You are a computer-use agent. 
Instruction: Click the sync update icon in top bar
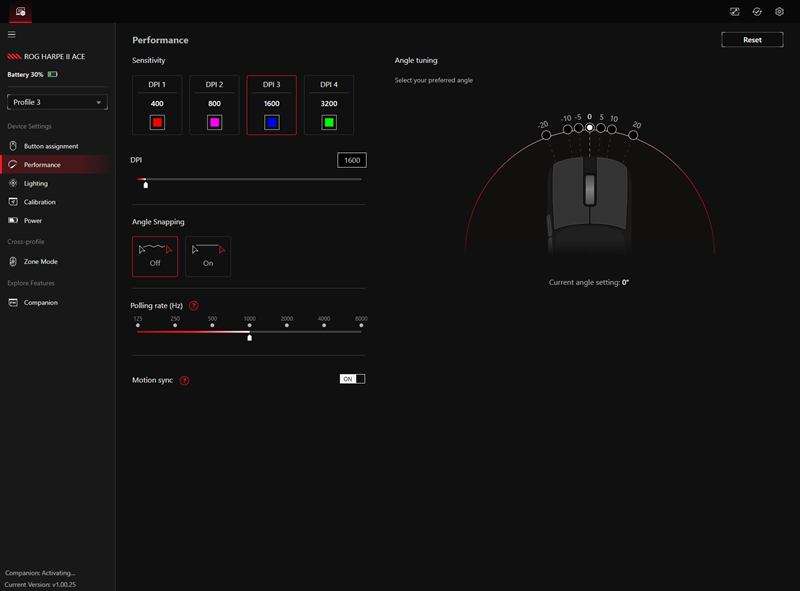coord(757,12)
